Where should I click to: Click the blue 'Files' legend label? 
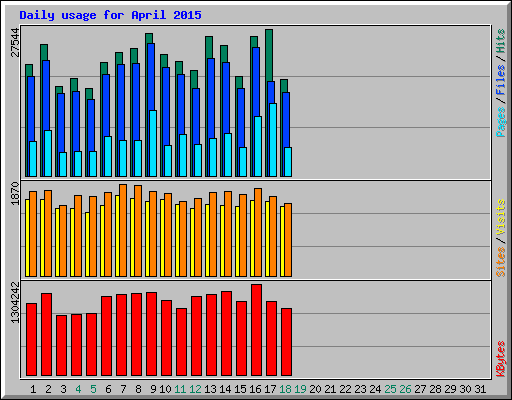501,79
